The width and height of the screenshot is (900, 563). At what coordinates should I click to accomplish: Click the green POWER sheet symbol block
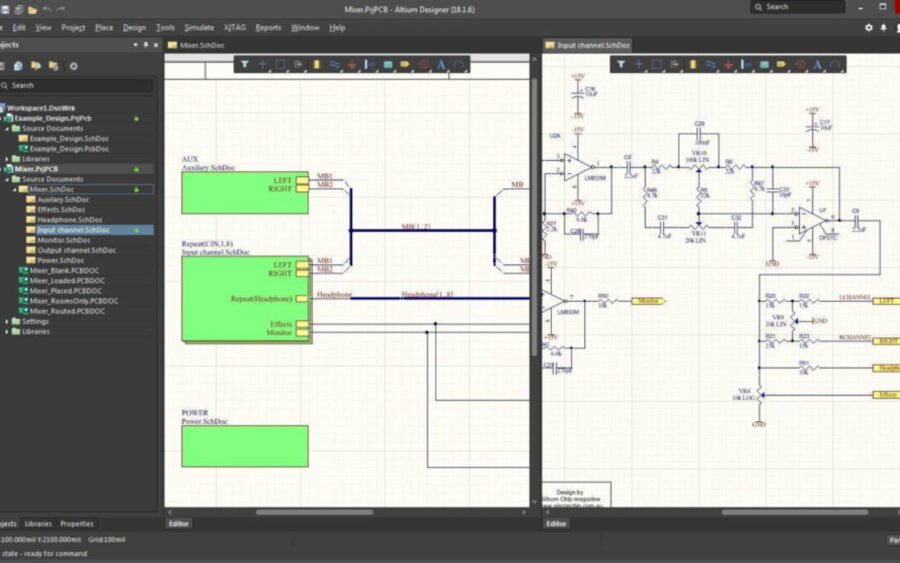coord(245,446)
